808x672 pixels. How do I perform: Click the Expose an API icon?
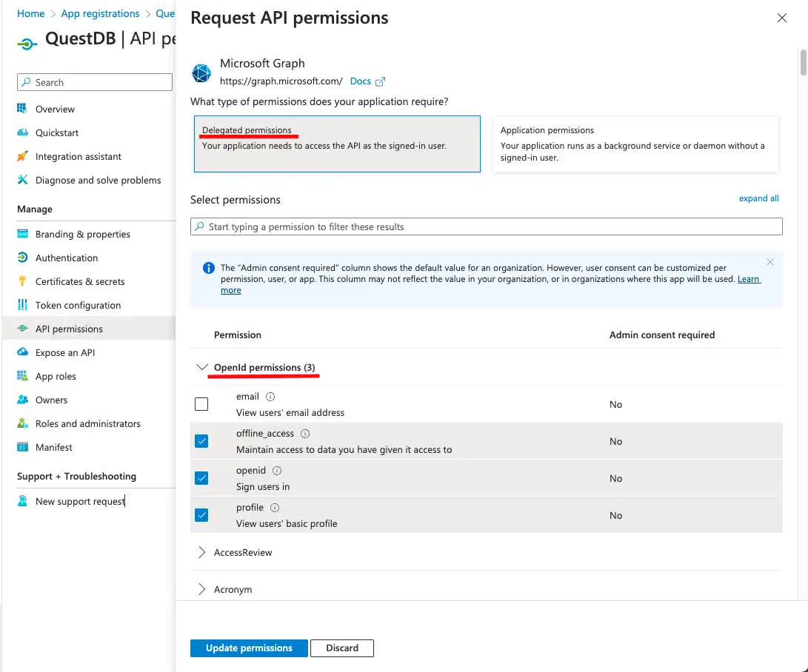(24, 352)
